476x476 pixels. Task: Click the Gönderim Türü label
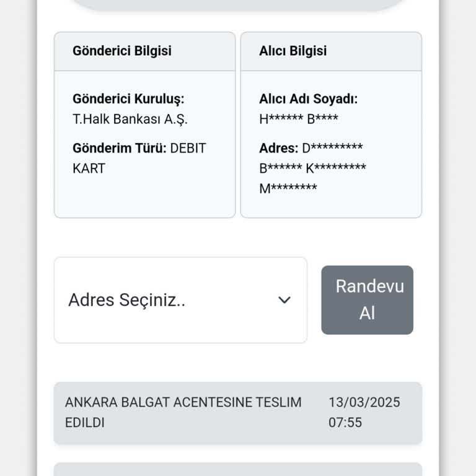click(120, 148)
